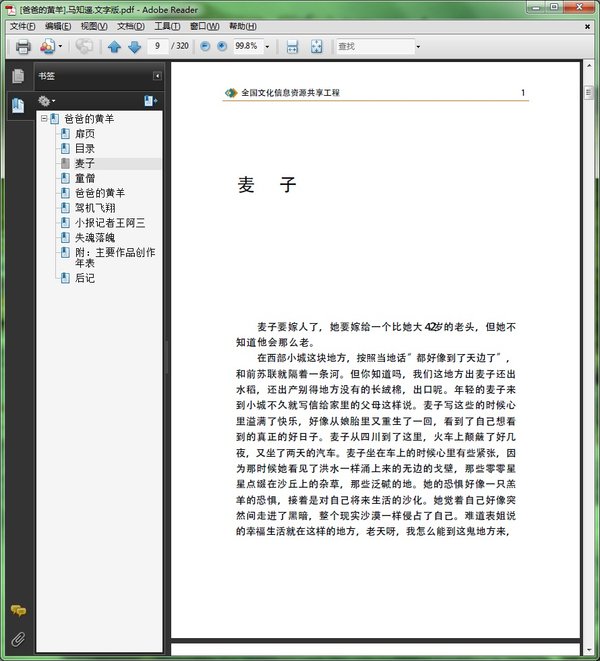
Task: Click the expand current bookmark icon
Action: click(x=151, y=101)
